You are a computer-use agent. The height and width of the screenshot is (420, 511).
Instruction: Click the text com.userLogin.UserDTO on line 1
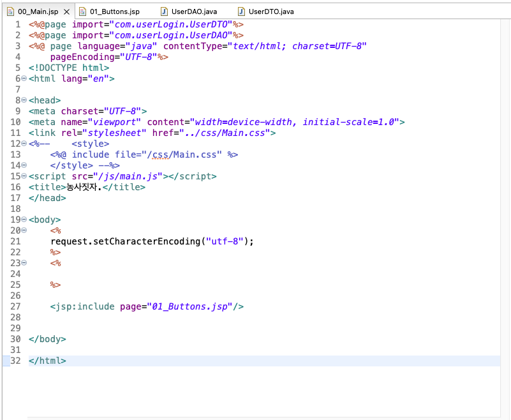point(171,24)
